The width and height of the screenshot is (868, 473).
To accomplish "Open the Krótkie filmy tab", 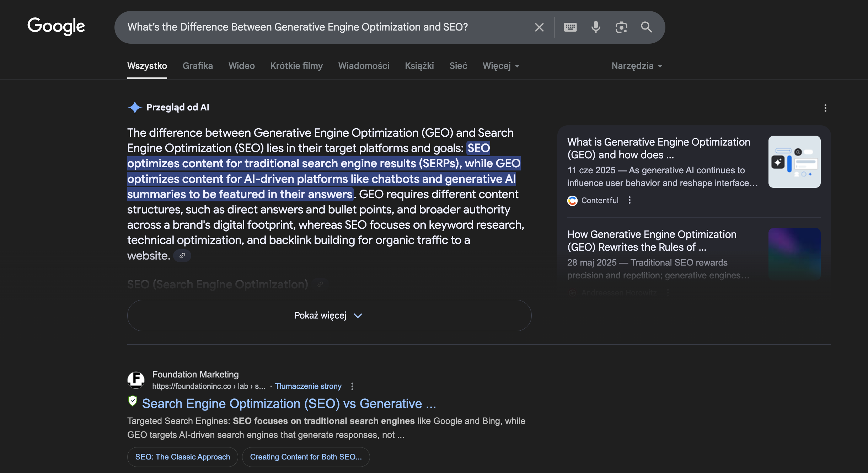I will pyautogui.click(x=296, y=66).
